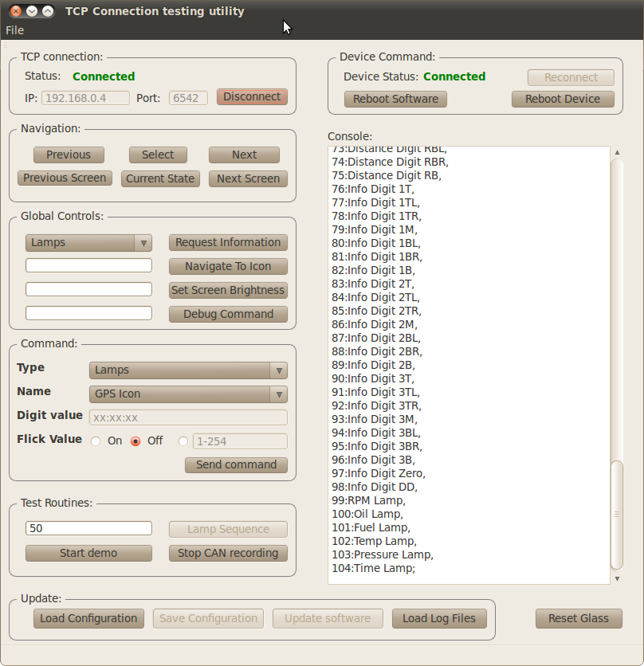The height and width of the screenshot is (666, 644).
Task: Click Current State button
Action: tap(160, 178)
